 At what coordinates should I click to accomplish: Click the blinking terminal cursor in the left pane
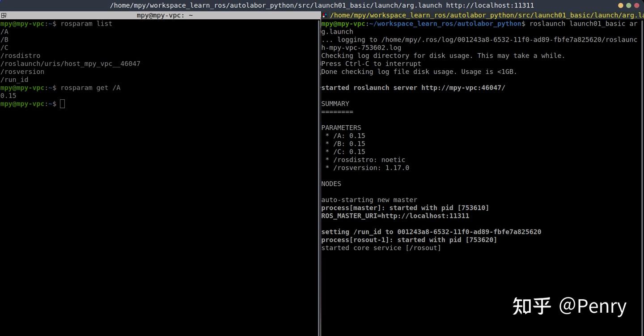click(63, 104)
